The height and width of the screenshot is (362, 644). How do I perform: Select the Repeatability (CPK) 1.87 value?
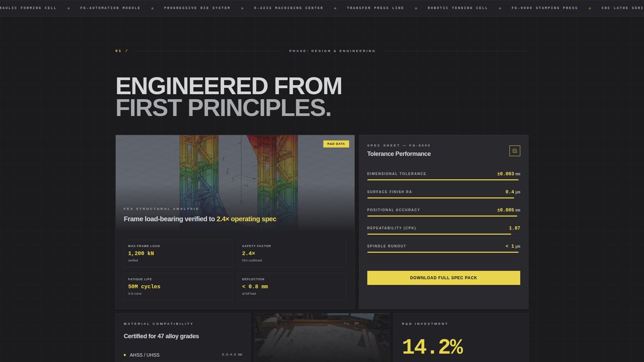pos(515,228)
